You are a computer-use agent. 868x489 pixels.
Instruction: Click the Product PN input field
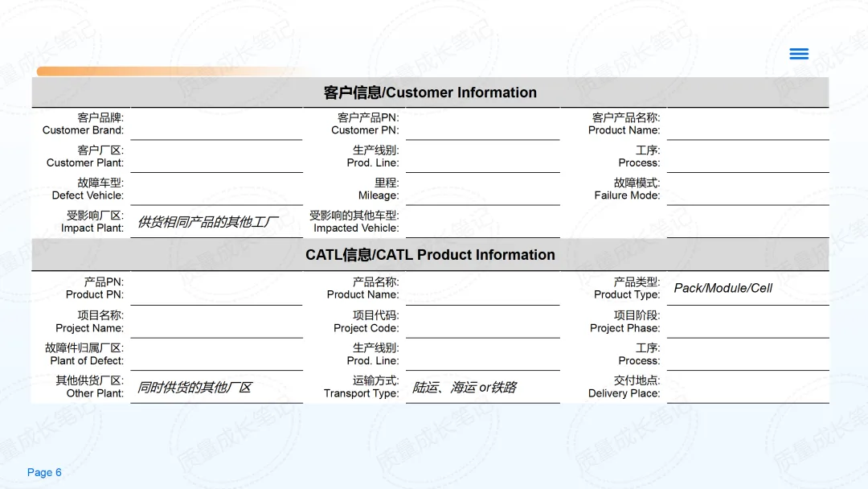(x=216, y=289)
